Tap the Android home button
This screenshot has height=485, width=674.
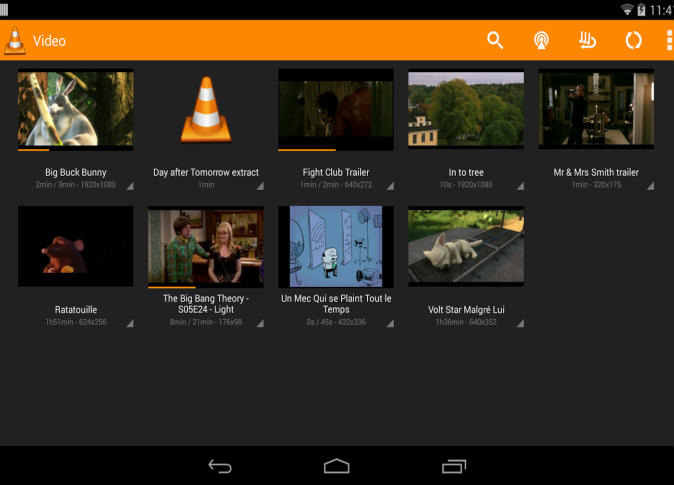tap(337, 466)
